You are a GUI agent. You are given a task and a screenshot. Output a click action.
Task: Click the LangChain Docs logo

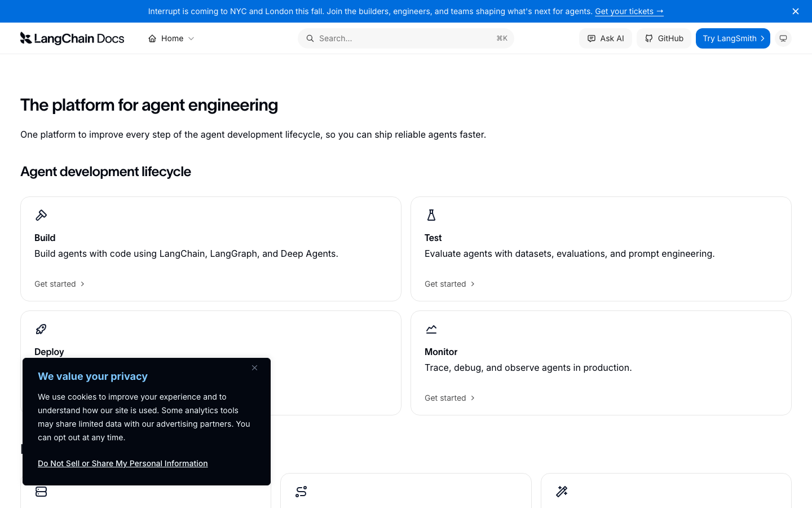point(72,38)
